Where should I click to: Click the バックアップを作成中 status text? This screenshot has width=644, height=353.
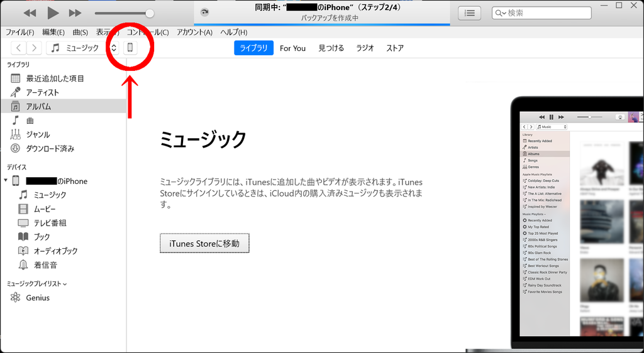[x=330, y=18]
